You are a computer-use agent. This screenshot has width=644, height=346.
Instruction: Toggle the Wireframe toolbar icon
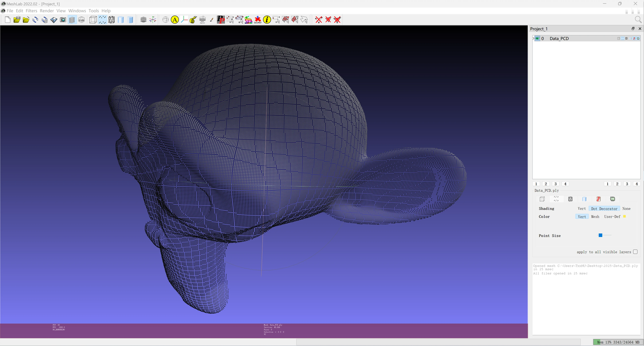111,20
